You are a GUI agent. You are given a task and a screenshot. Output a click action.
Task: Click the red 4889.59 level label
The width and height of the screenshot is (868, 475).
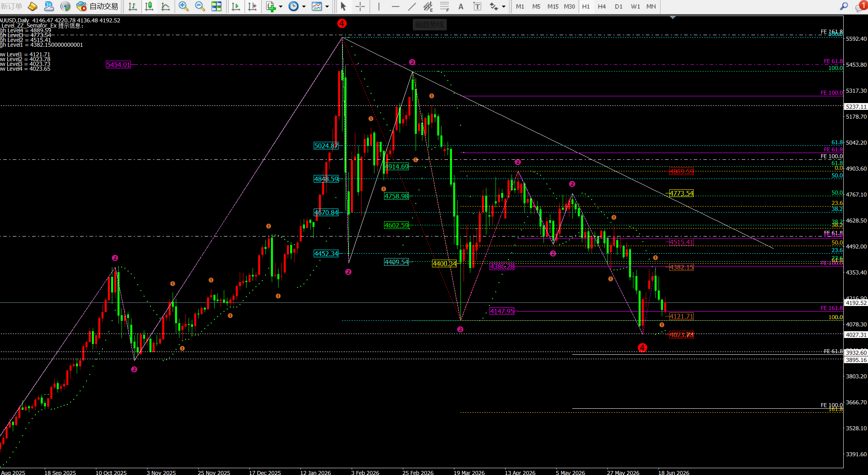681,172
